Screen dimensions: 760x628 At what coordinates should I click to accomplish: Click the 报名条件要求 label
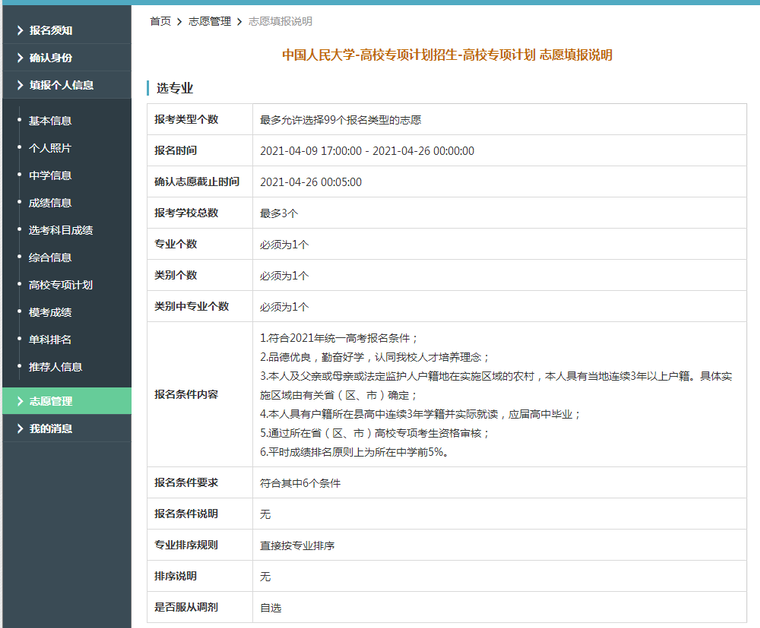[186, 482]
